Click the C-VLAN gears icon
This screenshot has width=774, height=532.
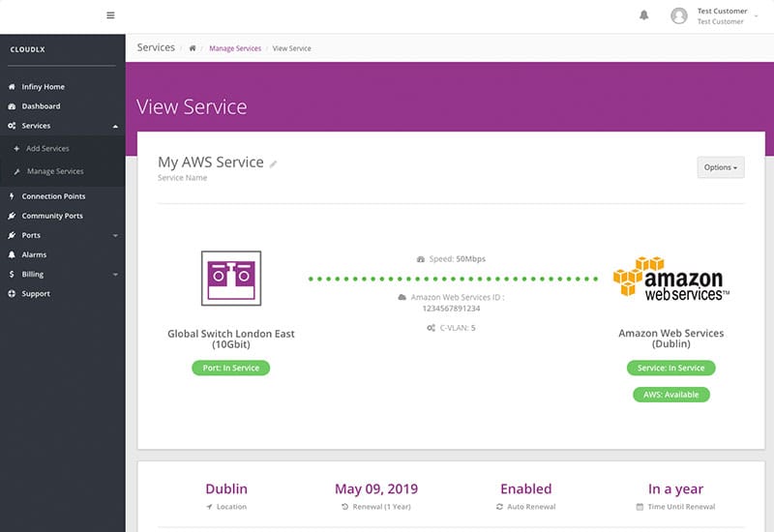pyautogui.click(x=431, y=328)
